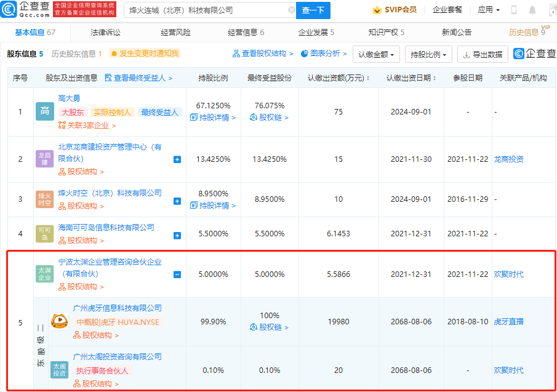The height and width of the screenshot is (392, 557).
Task: Expand 烽火时空 row with plus icon
Action: [177, 201]
